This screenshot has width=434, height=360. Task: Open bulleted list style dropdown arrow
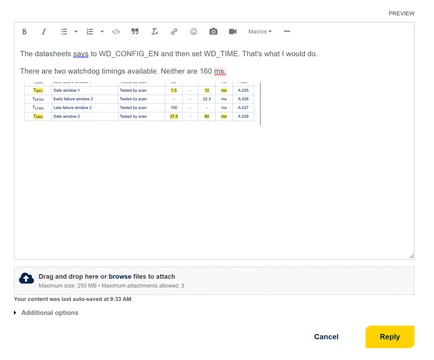click(x=76, y=32)
